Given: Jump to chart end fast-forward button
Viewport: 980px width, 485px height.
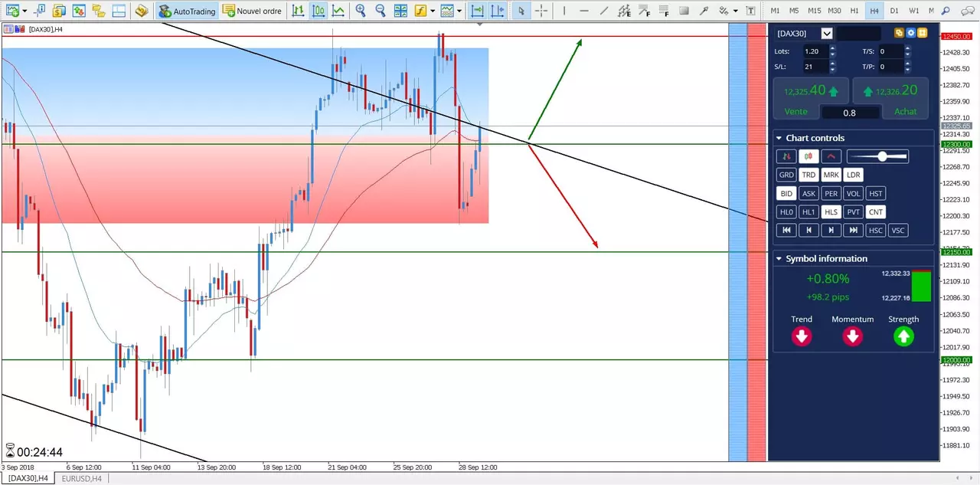Looking at the screenshot, I should click(854, 230).
